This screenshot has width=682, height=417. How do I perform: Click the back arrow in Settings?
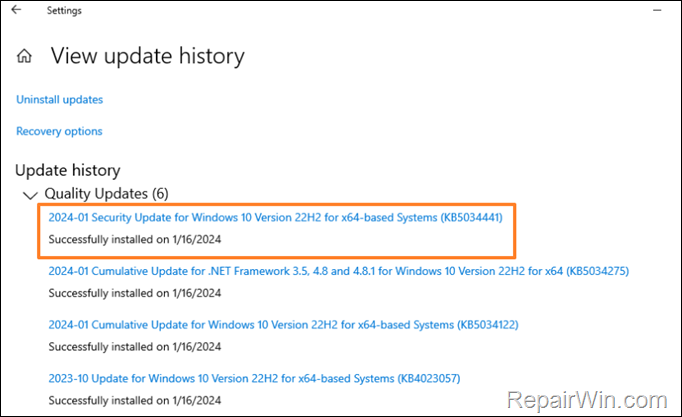[x=16, y=10]
